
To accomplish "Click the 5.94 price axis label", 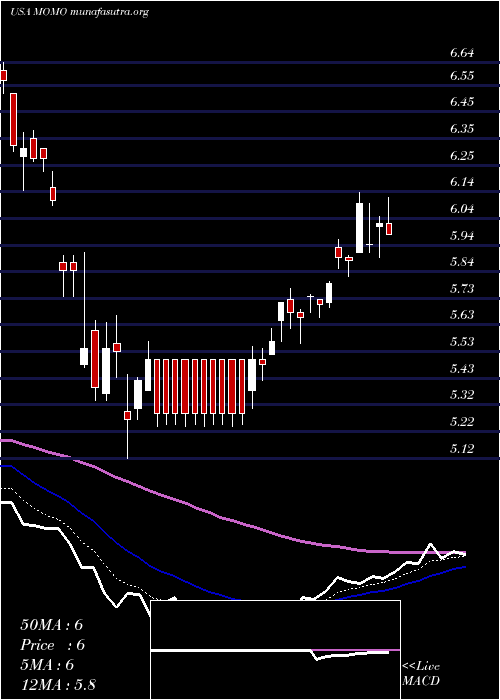I will click(x=462, y=235).
